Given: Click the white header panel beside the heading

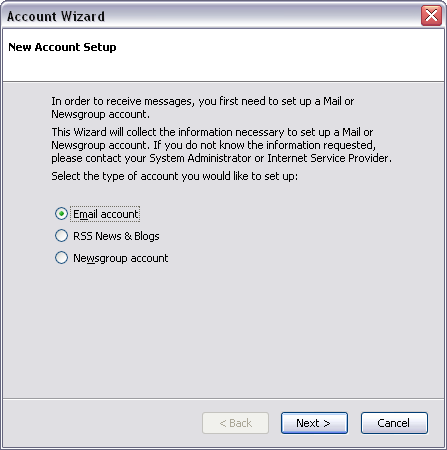Looking at the screenshot, I should pos(280,55).
